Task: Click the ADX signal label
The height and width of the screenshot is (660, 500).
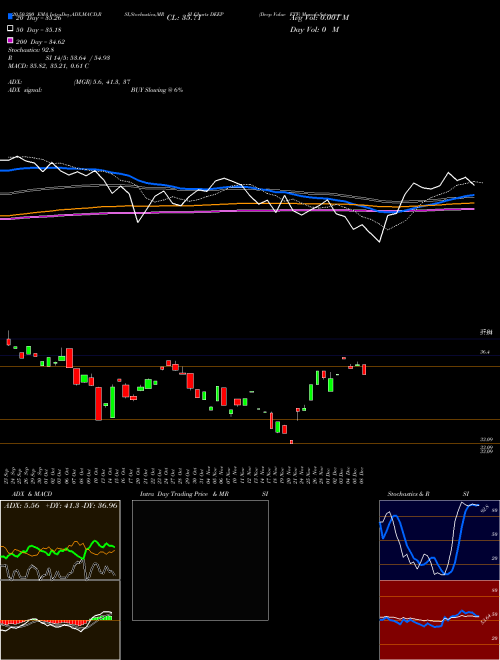Action: [x=25, y=90]
